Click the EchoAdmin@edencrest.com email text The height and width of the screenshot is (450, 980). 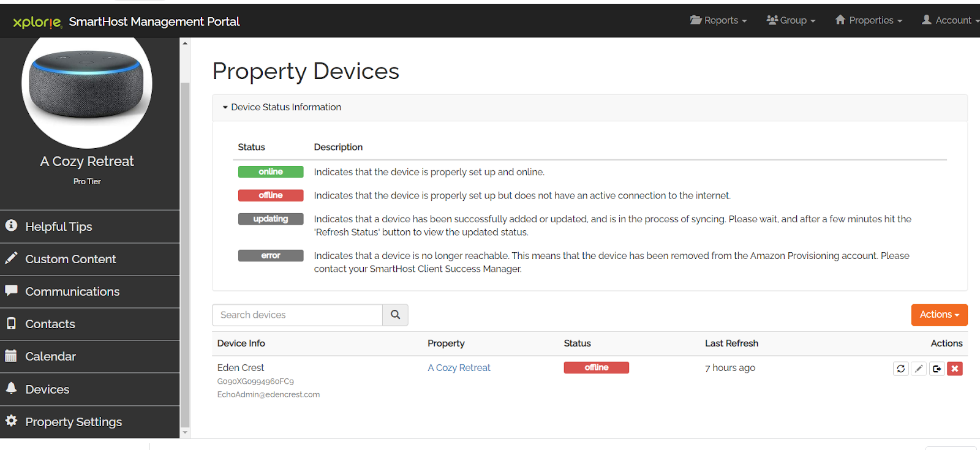pos(268,395)
